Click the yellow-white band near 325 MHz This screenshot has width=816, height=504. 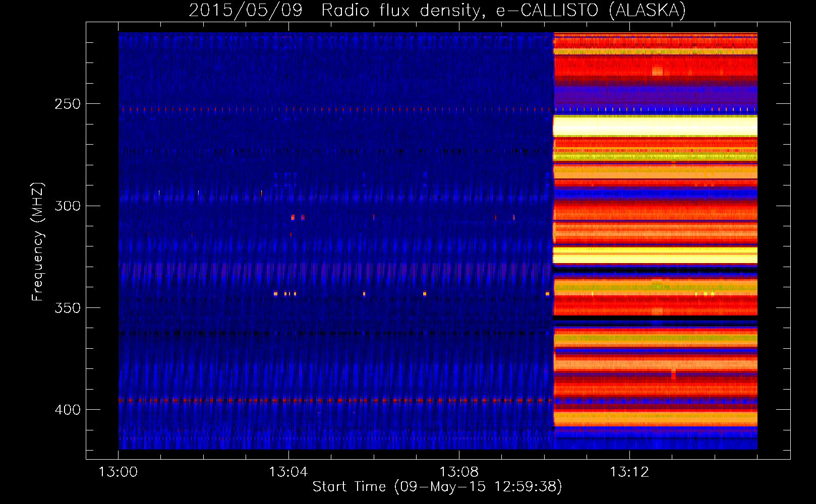655,256
